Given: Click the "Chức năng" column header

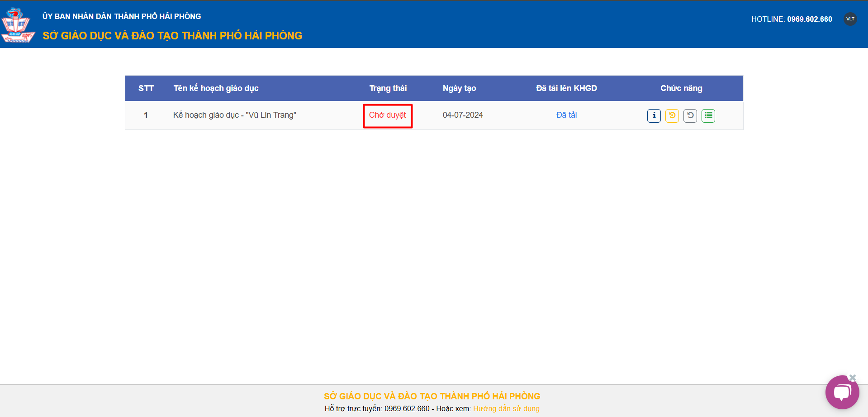Looking at the screenshot, I should [x=681, y=88].
